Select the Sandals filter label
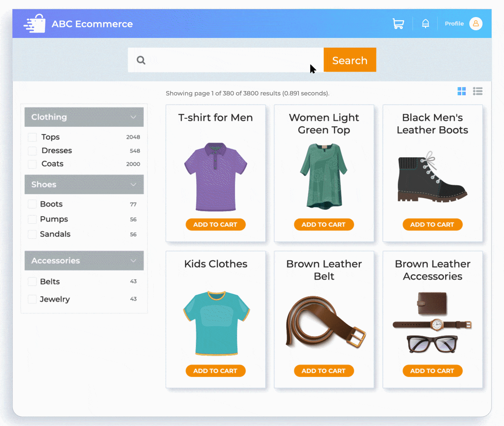The width and height of the screenshot is (504, 426). 55,234
